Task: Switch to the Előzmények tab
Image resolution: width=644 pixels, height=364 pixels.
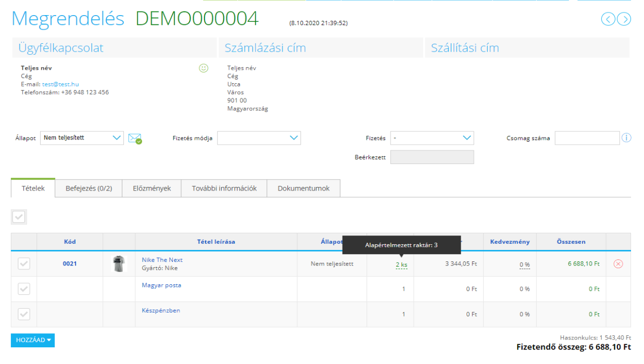Action: tap(151, 189)
